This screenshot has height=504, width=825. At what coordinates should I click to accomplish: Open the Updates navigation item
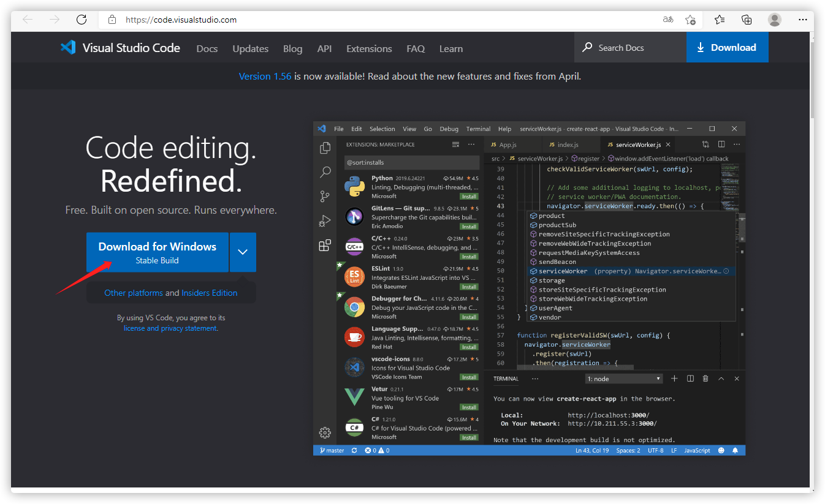(x=251, y=48)
